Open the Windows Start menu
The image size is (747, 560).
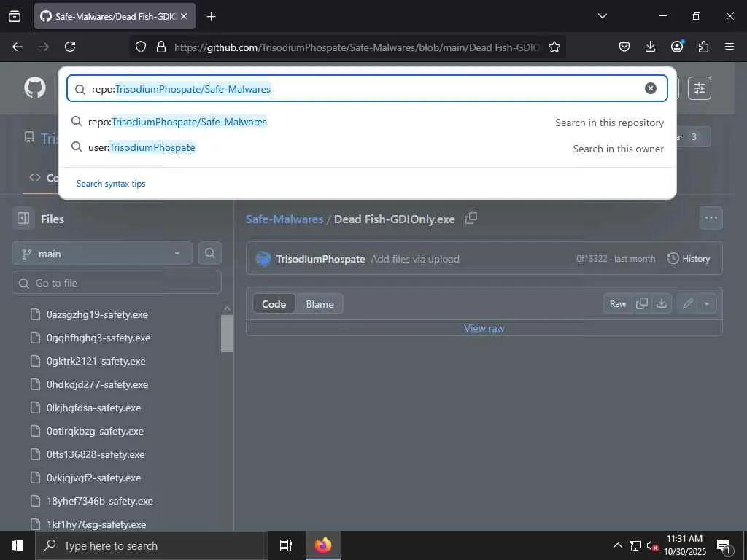pyautogui.click(x=18, y=545)
